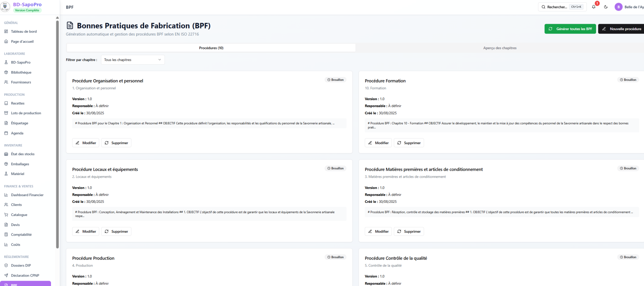
Task: Modify Procédure Formation
Action: [378, 143]
